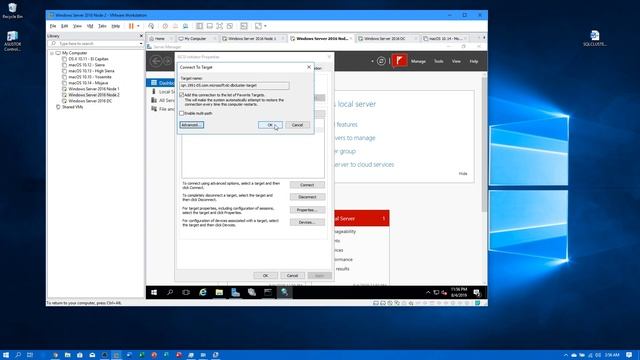
Task: Open VMware File menu
Action: pyautogui.click(x=53, y=26)
